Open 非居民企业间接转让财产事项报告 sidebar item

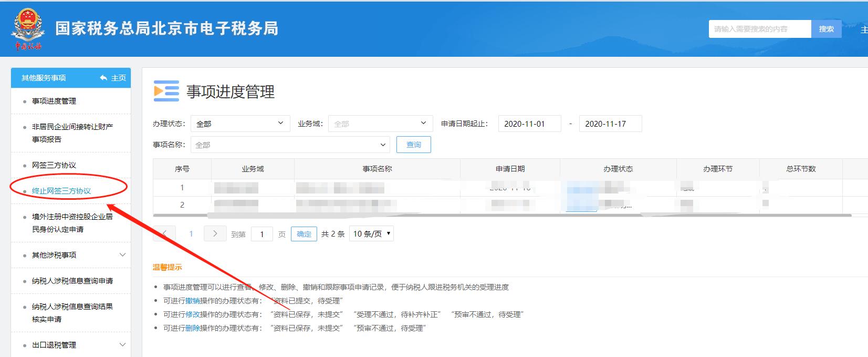72,133
